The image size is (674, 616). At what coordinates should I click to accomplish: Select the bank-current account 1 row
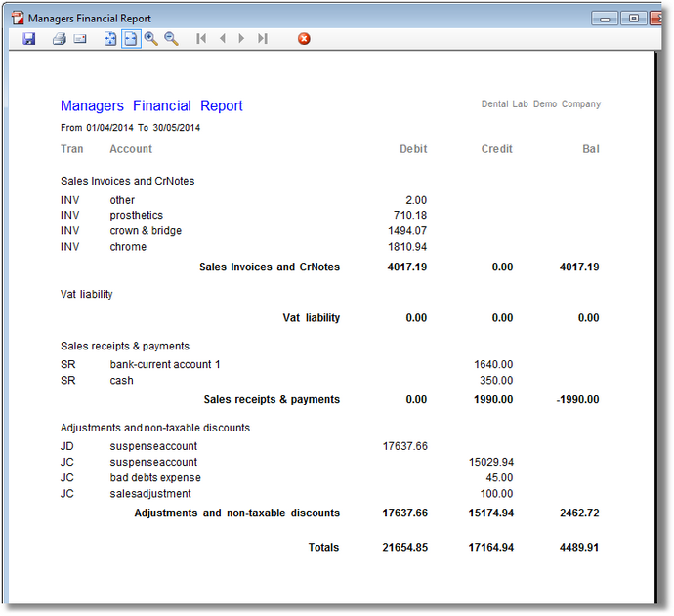coord(165,365)
